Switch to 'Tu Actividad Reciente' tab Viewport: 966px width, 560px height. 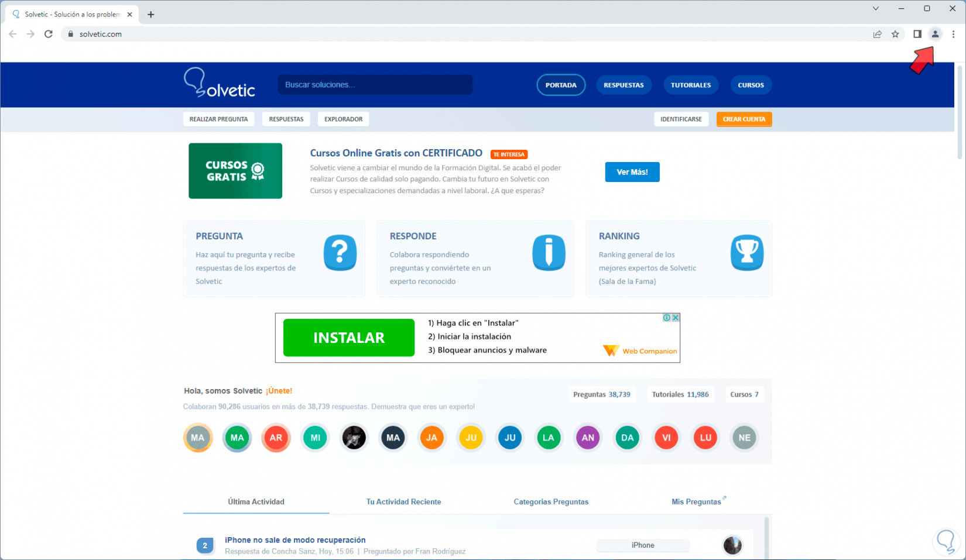(x=403, y=502)
